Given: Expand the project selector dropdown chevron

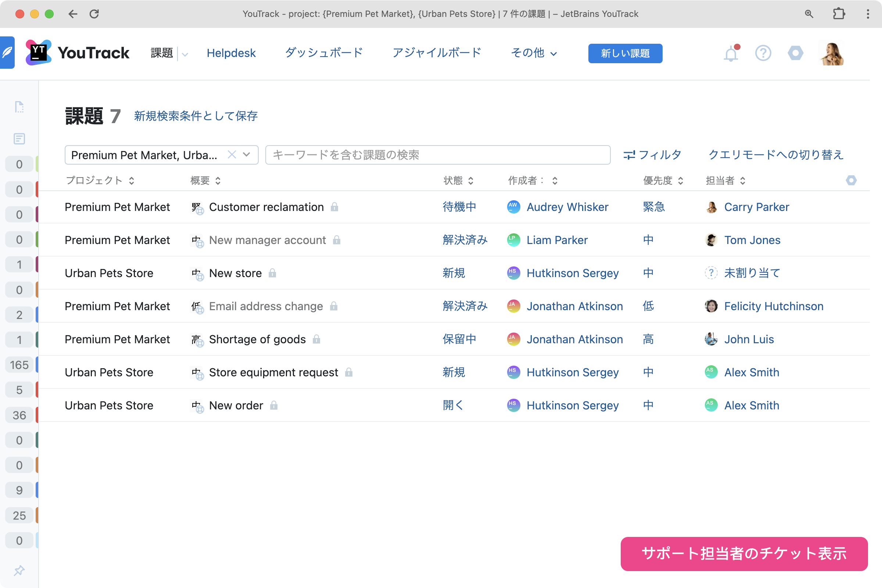Looking at the screenshot, I should (x=246, y=154).
